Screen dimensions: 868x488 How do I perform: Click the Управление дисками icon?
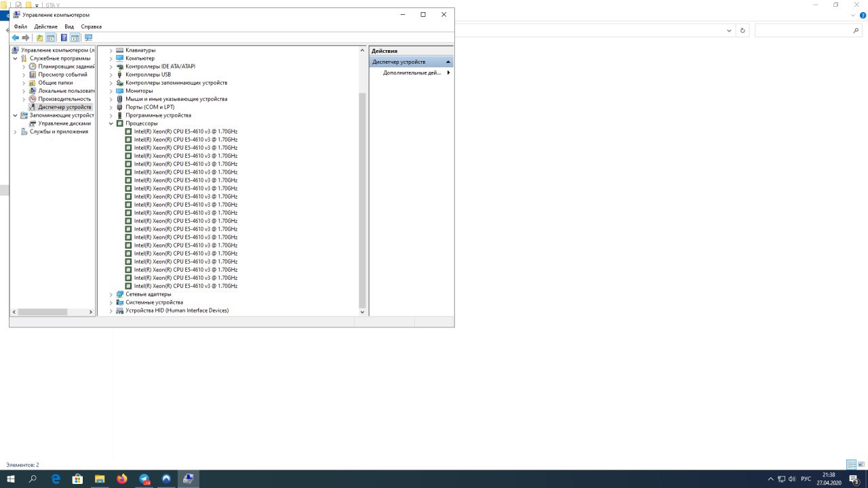click(x=33, y=123)
